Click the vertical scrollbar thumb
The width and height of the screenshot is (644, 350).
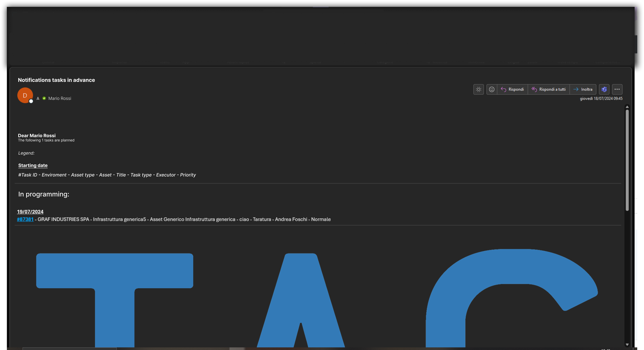(x=627, y=160)
